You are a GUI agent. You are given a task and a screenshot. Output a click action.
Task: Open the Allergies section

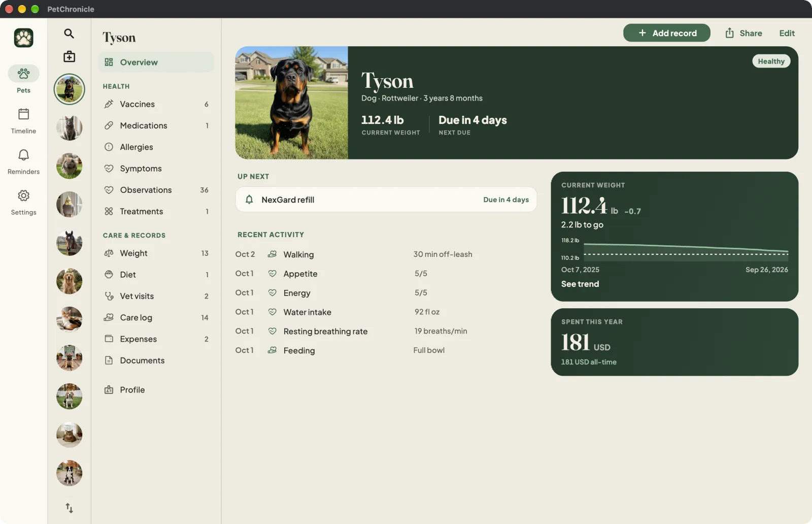(x=156, y=147)
